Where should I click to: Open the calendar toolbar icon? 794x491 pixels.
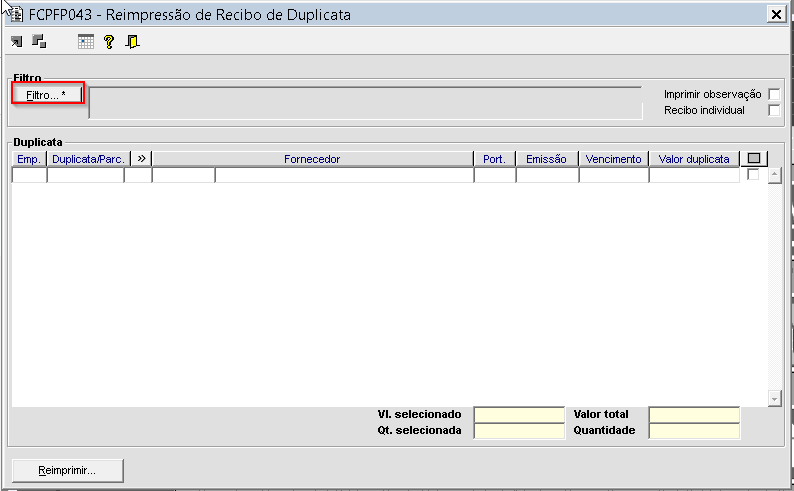(x=86, y=42)
